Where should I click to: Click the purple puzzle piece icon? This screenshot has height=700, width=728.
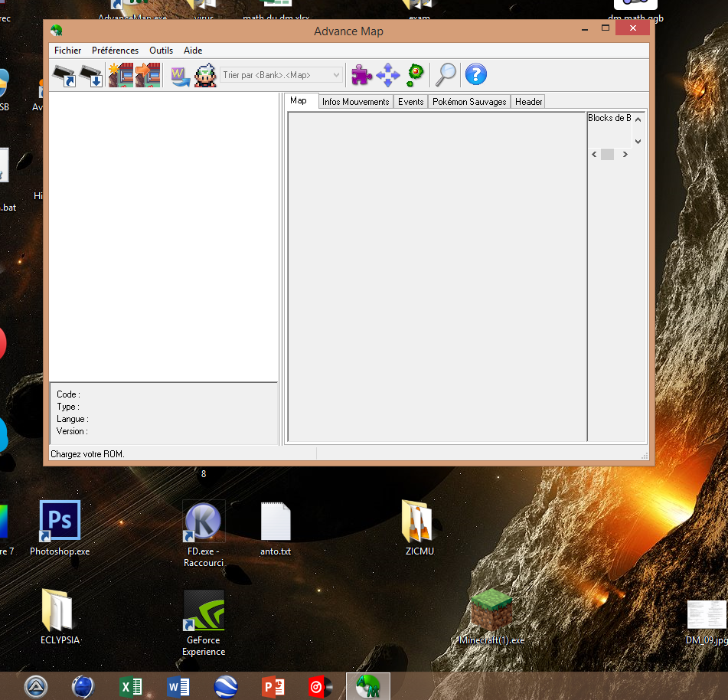(361, 75)
